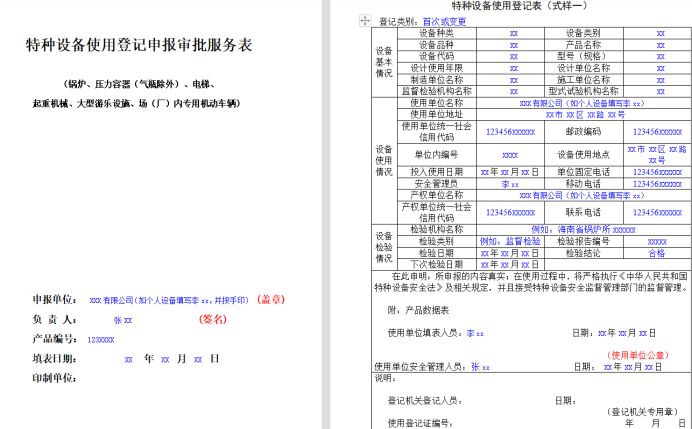
Task: Click the 李xx value beside 安全管理员
Action: (x=510, y=184)
